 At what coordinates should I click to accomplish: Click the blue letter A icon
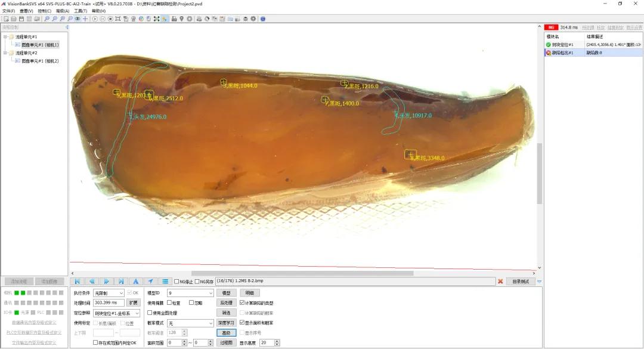[135, 282]
